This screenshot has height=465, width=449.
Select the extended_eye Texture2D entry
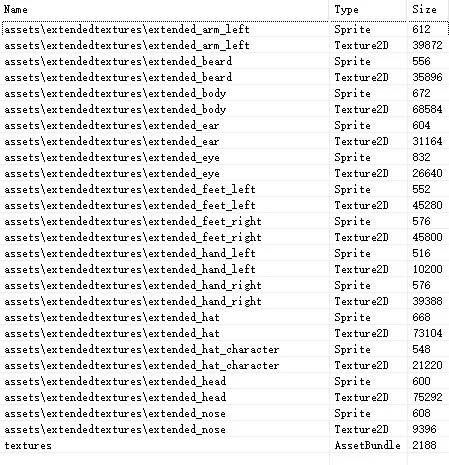click(224, 173)
